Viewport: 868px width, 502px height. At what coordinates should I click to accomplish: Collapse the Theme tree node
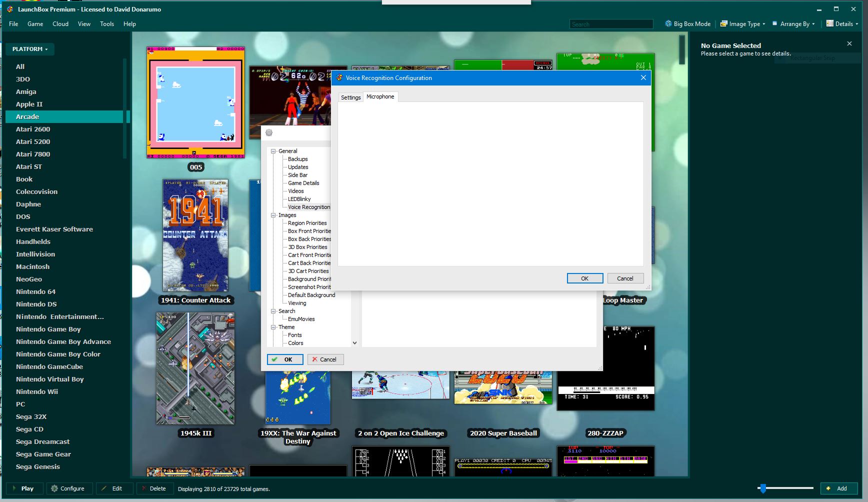[273, 327]
